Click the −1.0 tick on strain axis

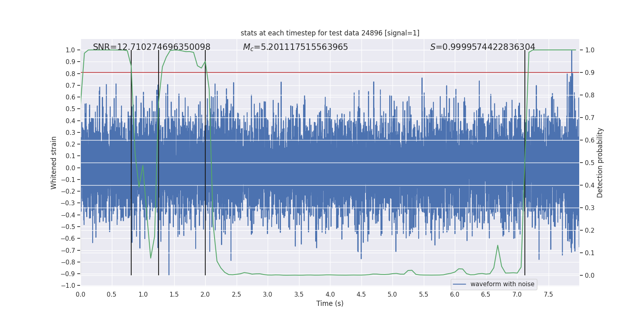pyautogui.click(x=68, y=285)
